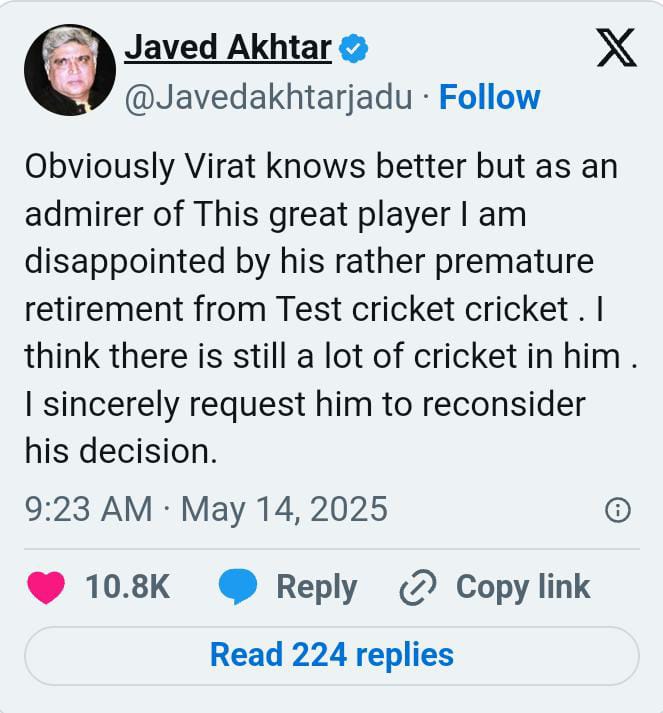Follow Javed Akhtar
Screen dimensions: 663x713
tap(490, 97)
